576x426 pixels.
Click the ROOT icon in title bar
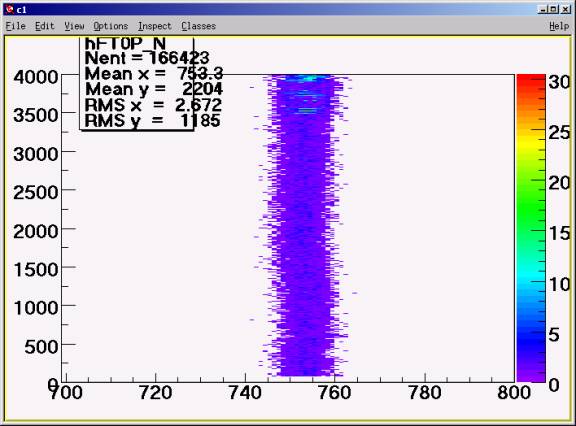(10, 9)
